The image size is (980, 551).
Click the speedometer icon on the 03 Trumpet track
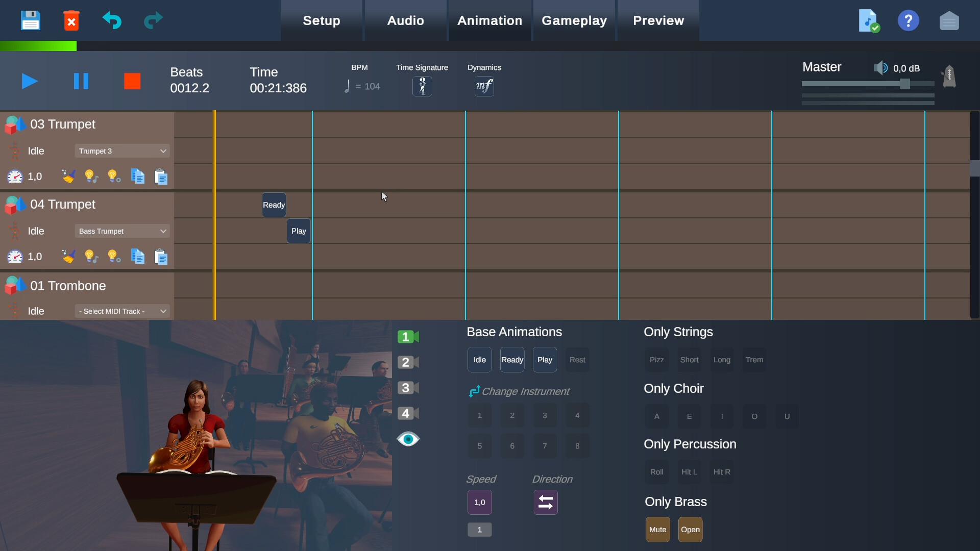[x=15, y=176]
